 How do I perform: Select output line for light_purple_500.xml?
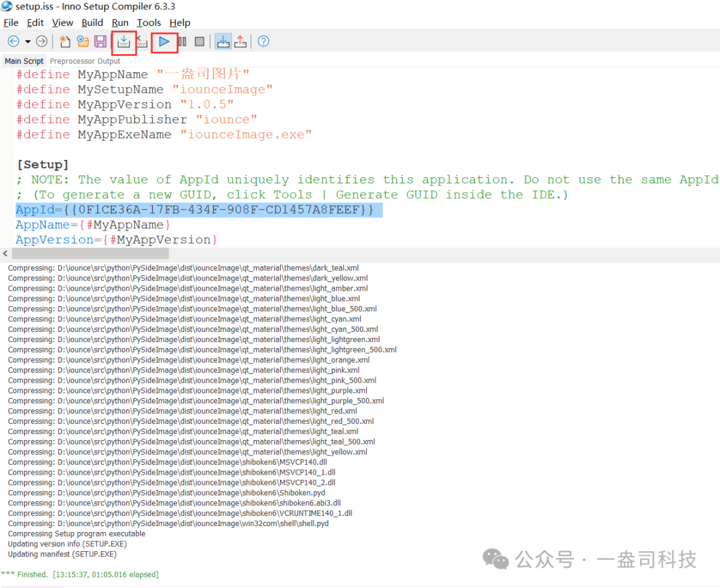196,401
